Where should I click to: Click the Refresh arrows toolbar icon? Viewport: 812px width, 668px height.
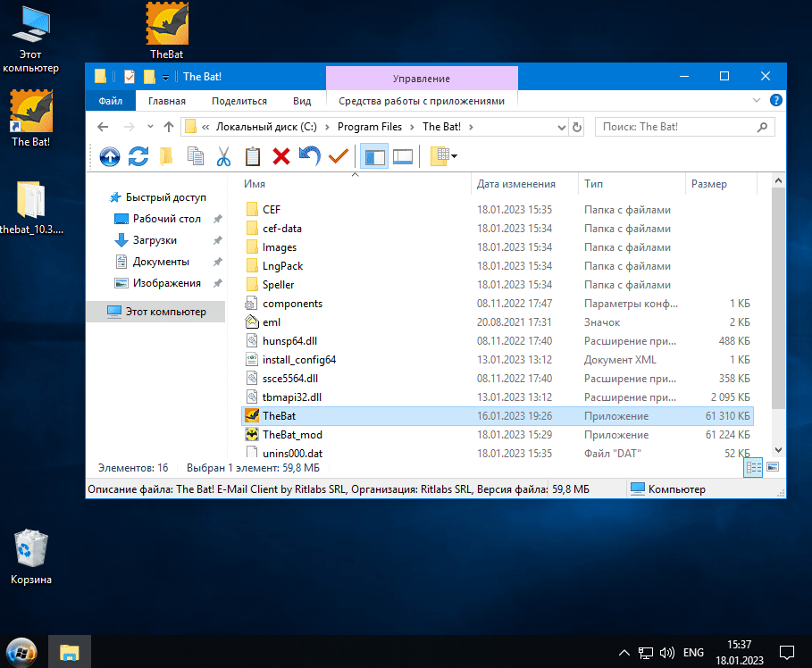click(138, 156)
